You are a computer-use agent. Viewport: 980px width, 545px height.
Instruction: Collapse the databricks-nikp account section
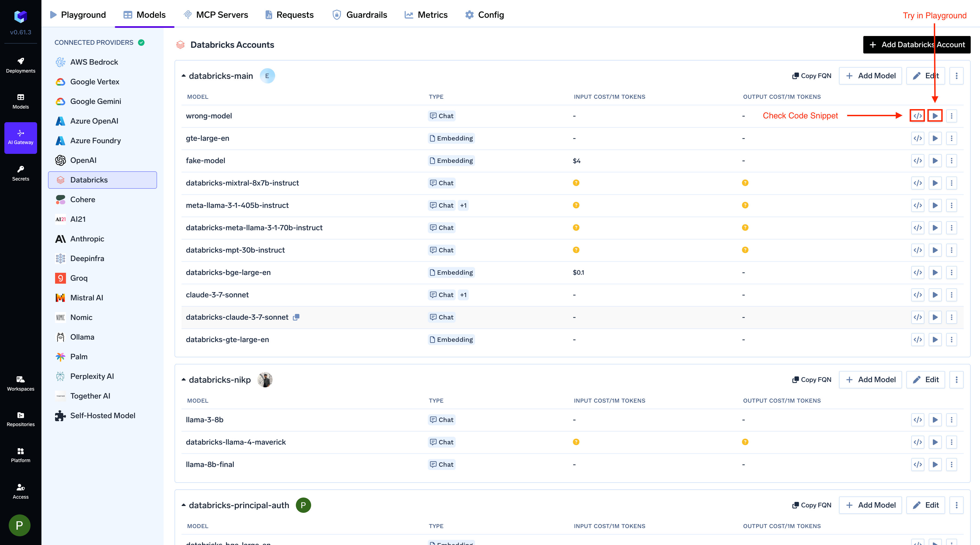183,380
